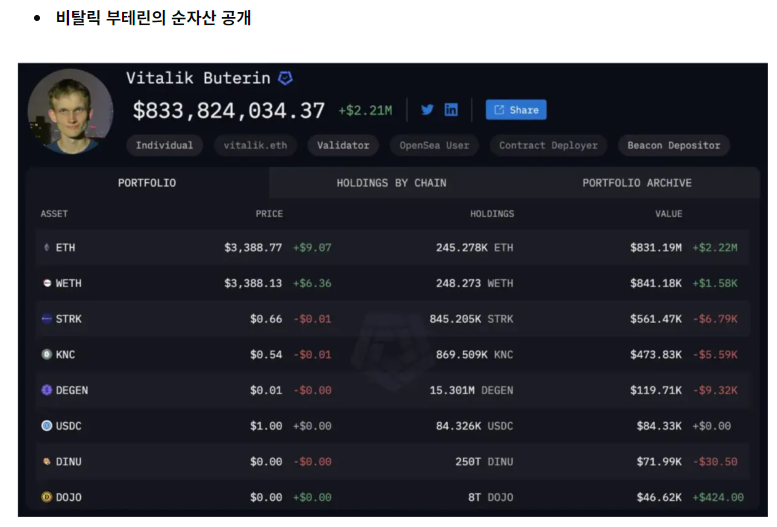
Task: Open the Portfolio Archive tab
Action: coord(637,183)
